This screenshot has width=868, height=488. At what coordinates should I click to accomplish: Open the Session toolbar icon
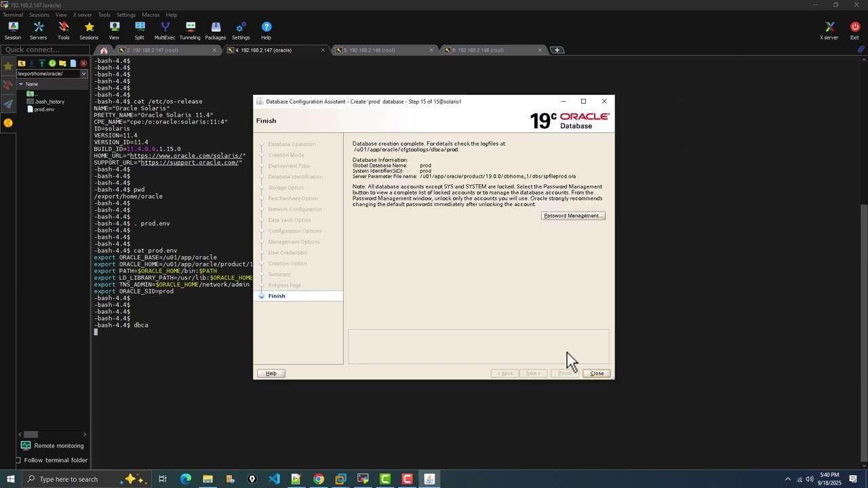click(x=13, y=30)
